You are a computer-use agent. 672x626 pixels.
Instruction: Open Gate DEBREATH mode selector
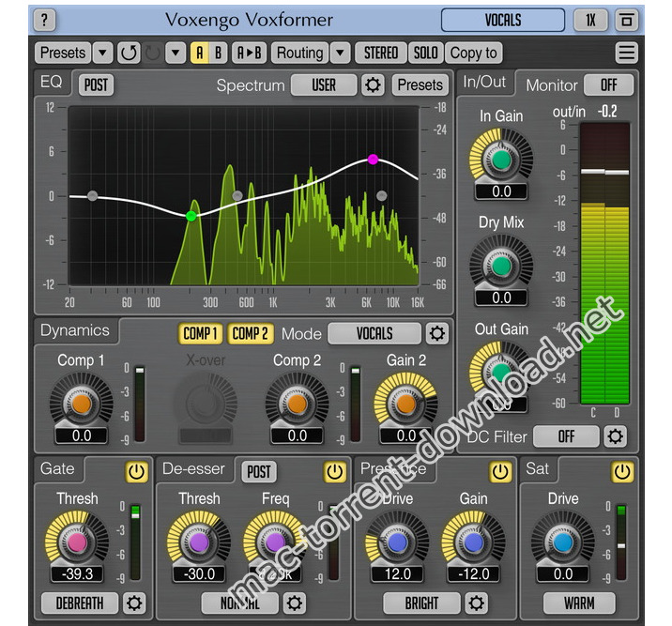pos(80,603)
